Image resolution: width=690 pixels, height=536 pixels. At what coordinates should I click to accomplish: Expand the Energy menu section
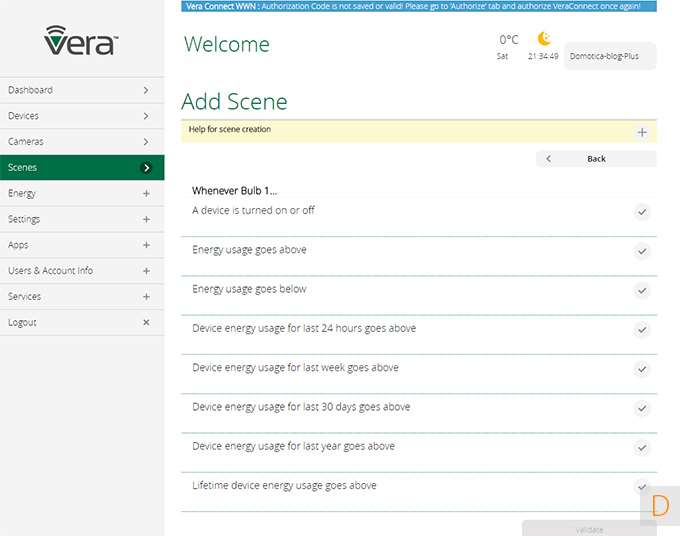(x=146, y=194)
